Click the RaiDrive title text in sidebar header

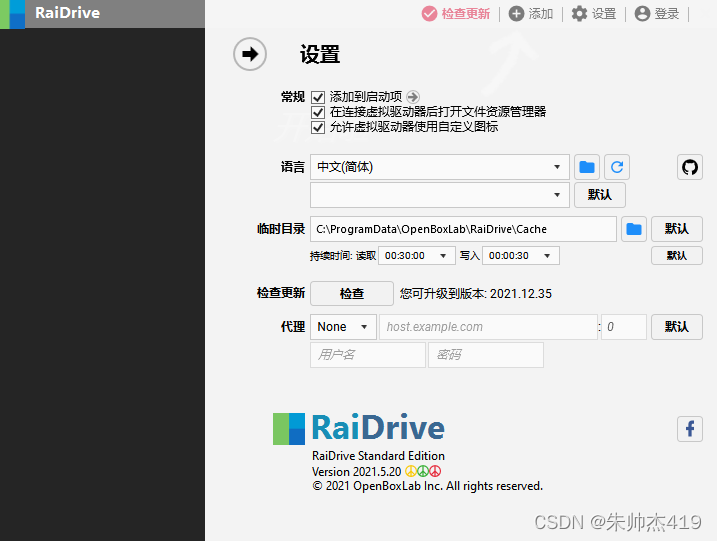67,13
